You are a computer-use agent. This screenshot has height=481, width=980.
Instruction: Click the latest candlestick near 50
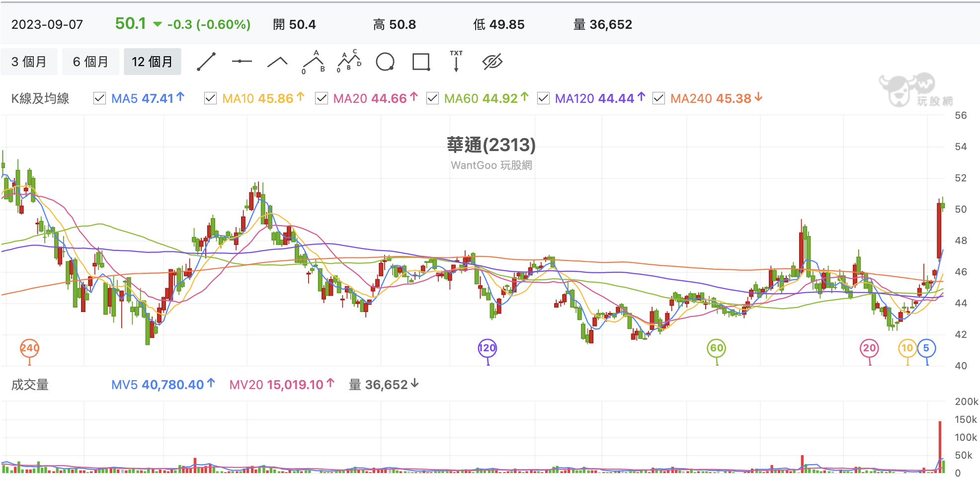(943, 205)
